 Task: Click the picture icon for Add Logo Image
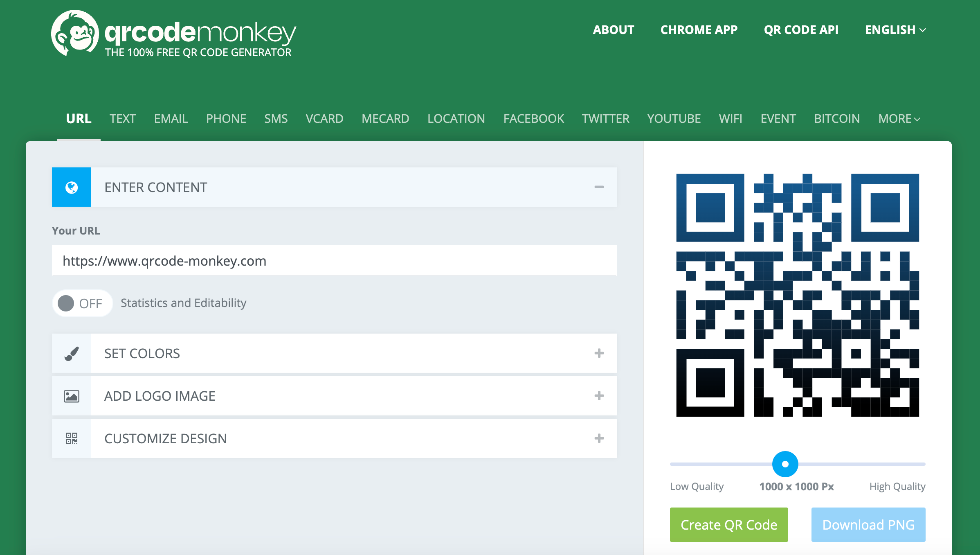(72, 396)
